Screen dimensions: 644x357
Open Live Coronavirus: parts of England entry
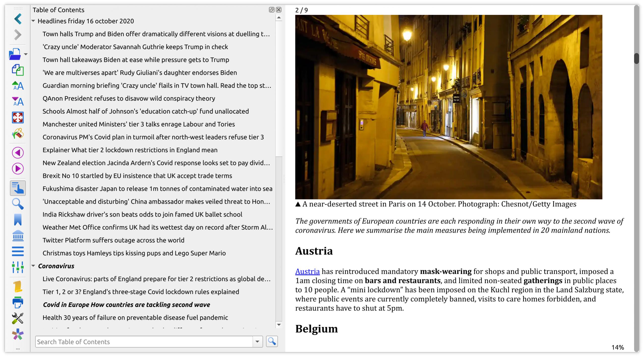tap(157, 279)
